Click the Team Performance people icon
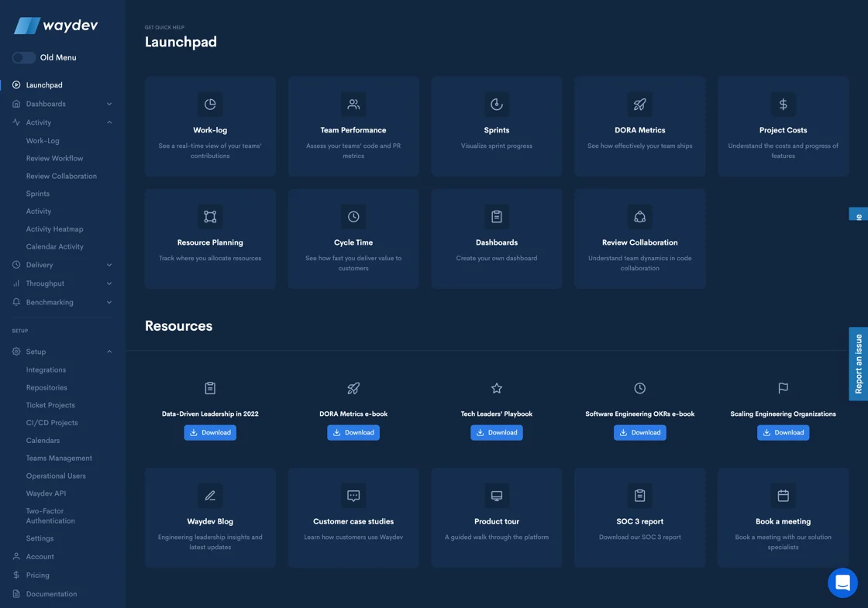The image size is (868, 608). point(353,104)
